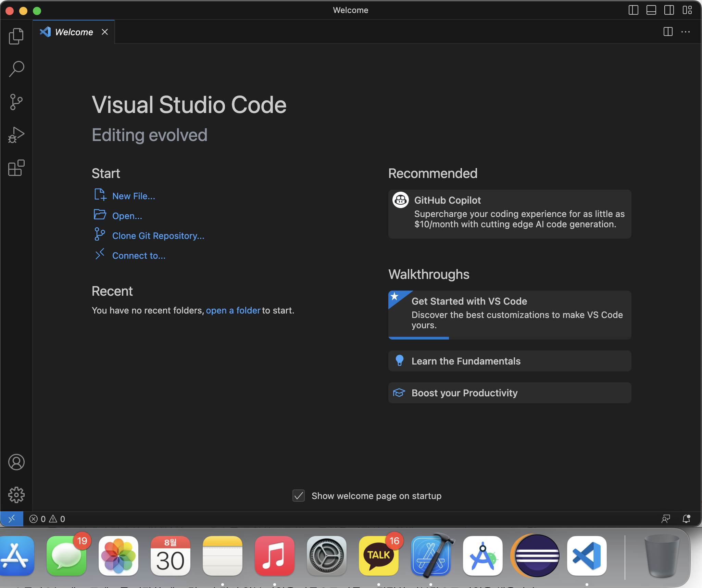Open Run and Debug view

coord(16,135)
